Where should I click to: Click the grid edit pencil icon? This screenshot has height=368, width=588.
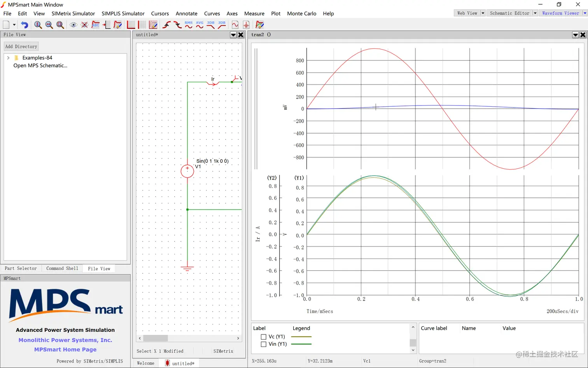point(153,25)
